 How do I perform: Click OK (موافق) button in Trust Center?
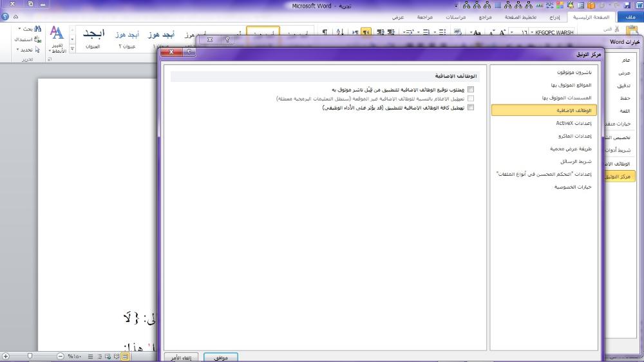tap(220, 357)
